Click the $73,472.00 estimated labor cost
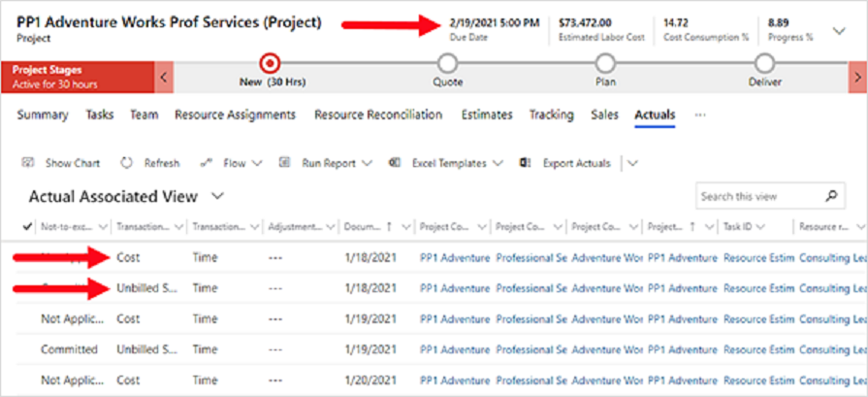This screenshot has width=868, height=397. click(585, 23)
